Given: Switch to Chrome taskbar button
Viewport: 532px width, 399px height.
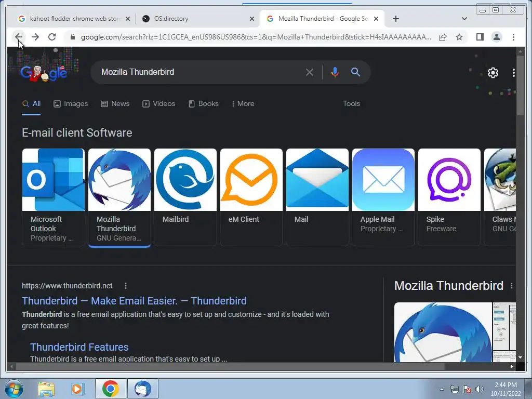Looking at the screenshot, I should pyautogui.click(x=110, y=389).
